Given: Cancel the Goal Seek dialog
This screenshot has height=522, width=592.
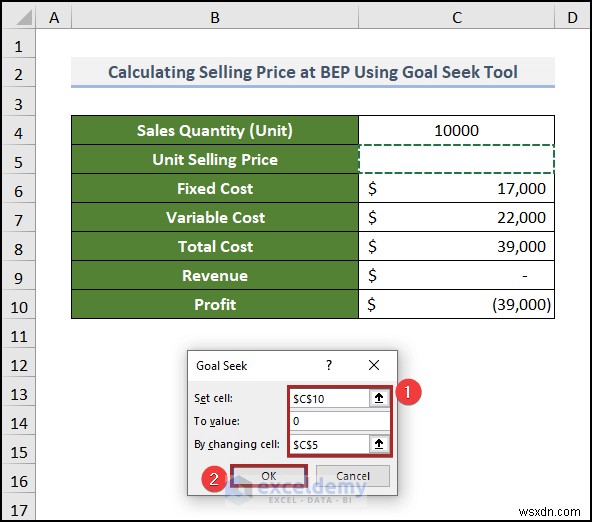Looking at the screenshot, I should 353,476.
